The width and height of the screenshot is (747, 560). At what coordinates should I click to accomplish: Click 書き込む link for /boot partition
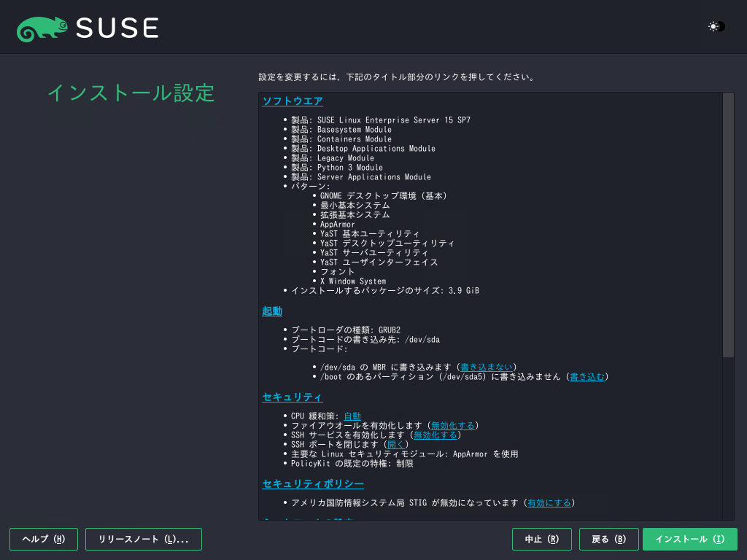(587, 377)
